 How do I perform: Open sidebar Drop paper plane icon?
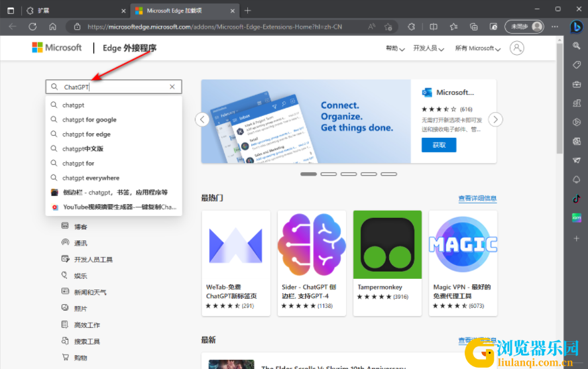(x=576, y=160)
